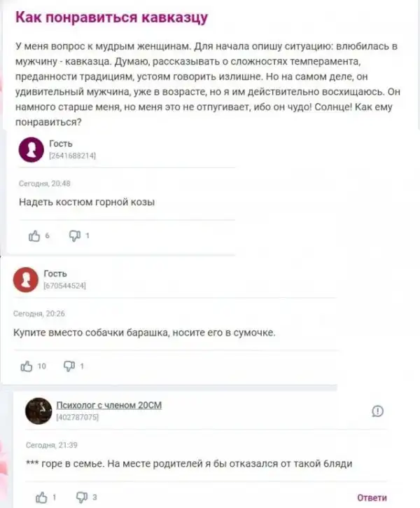Open the Психолог user's dark avatar
420x508 pixels.
38,411
